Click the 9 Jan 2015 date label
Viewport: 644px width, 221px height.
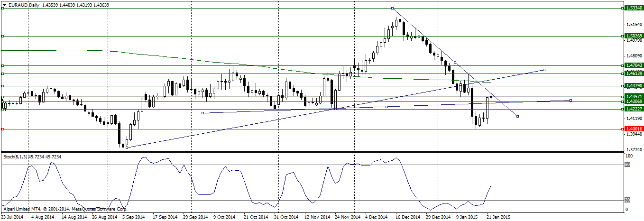468,217
